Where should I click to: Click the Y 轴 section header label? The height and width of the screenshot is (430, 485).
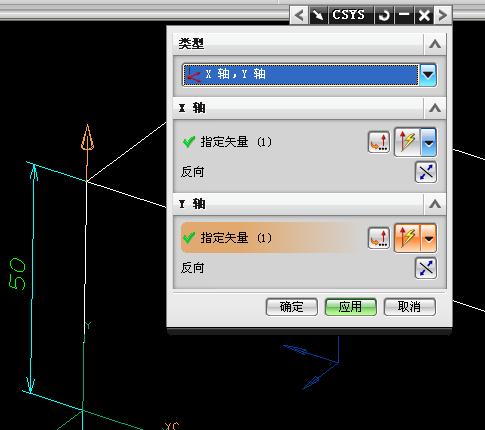(192, 204)
